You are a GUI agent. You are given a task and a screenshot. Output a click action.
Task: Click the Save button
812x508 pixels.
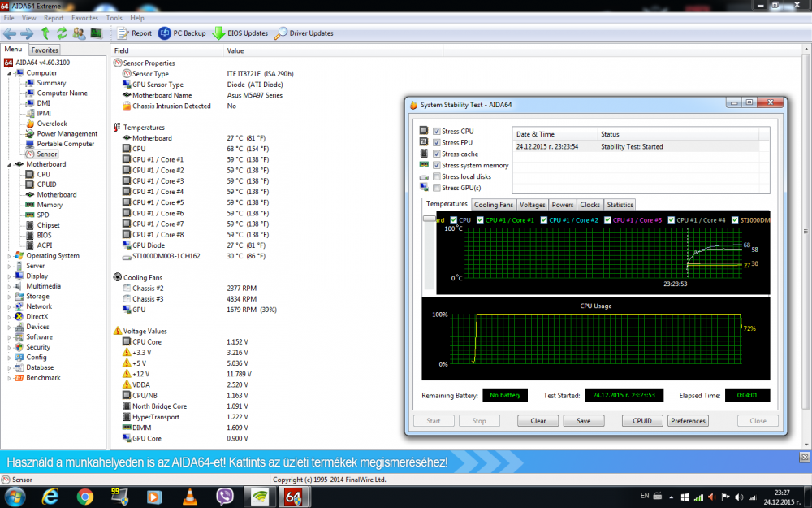click(584, 421)
